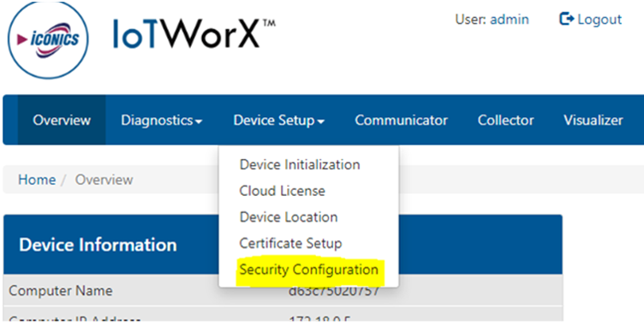Image resolution: width=644 pixels, height=325 pixels.
Task: Open Device Location menu item
Action: click(289, 217)
